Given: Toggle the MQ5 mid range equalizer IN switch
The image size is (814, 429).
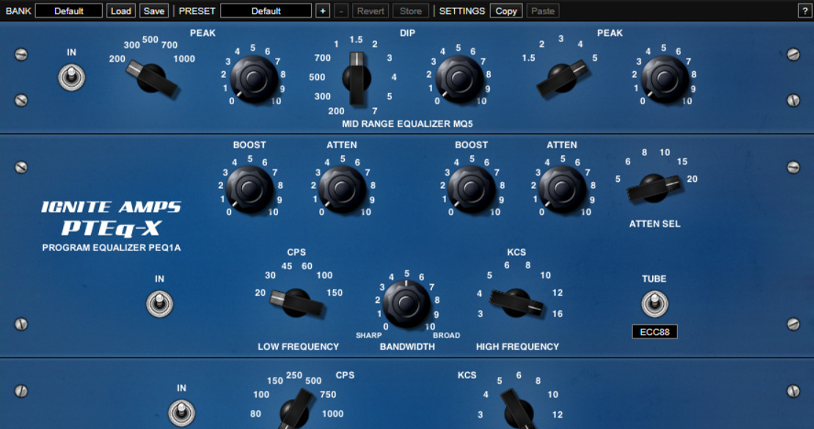Looking at the screenshot, I should click(71, 76).
